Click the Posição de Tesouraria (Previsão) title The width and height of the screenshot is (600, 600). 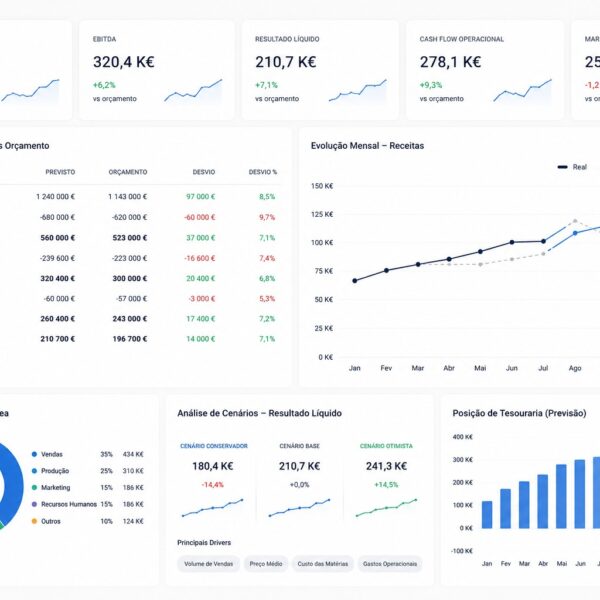pyautogui.click(x=519, y=413)
